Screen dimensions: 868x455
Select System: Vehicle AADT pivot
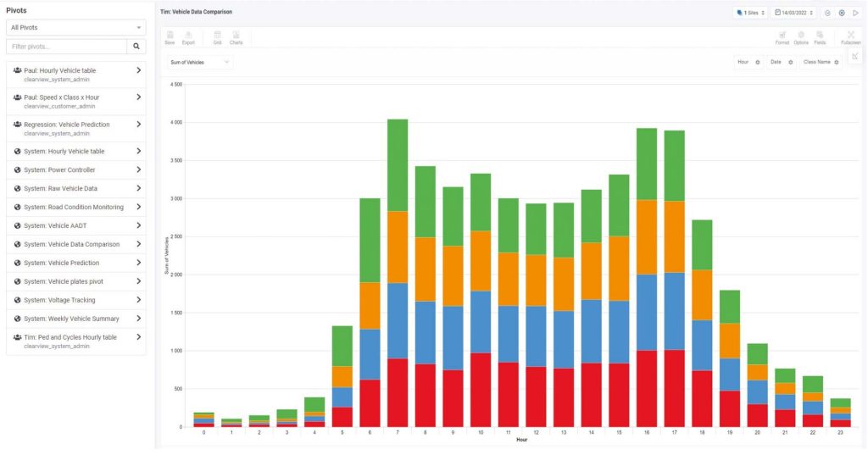coord(75,226)
